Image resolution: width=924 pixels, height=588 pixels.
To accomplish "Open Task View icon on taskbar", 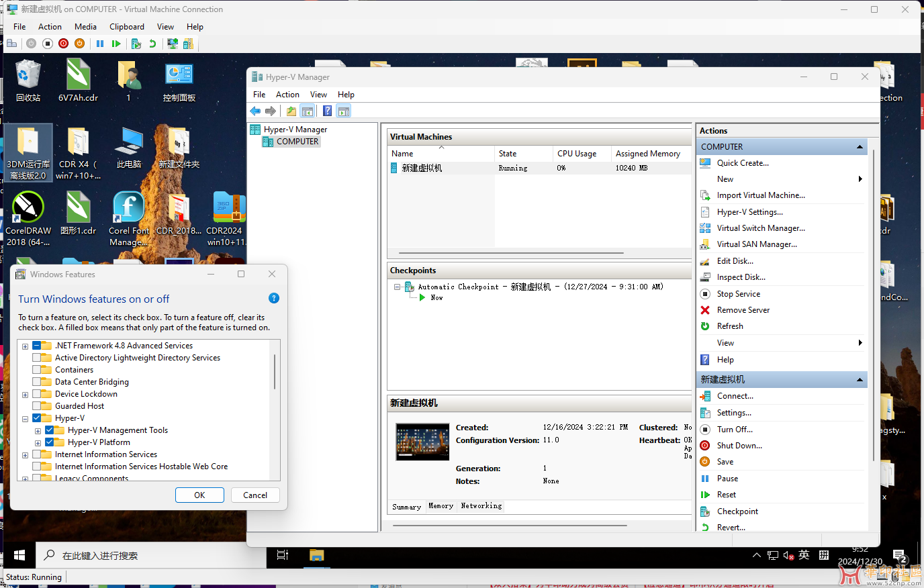I will (283, 555).
